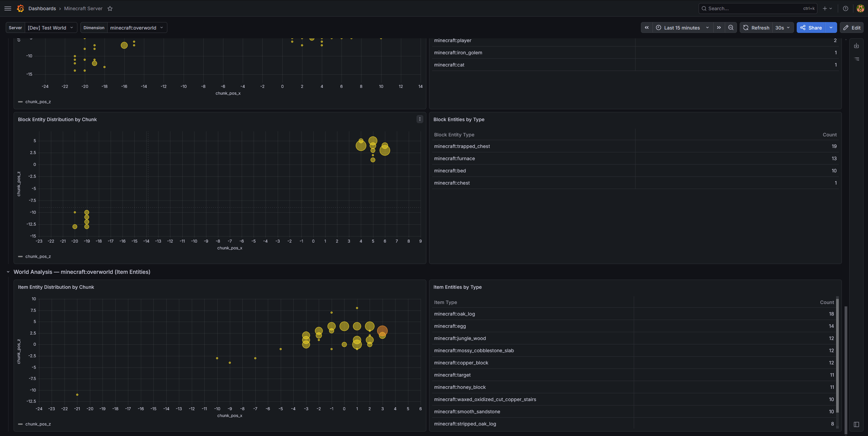Click the Edit dashboard button

pos(852,27)
